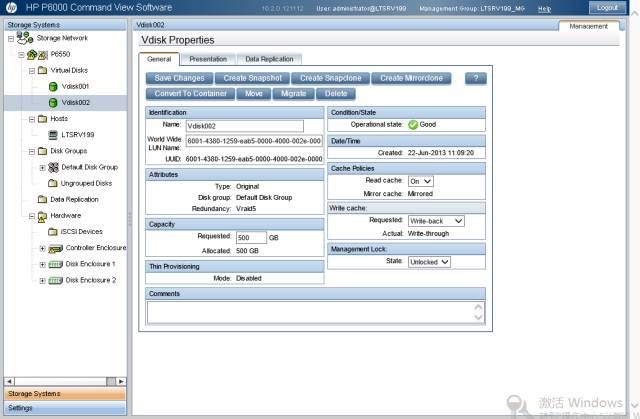The height and width of the screenshot is (419, 640).
Task: Expand the Disk Enclosure 1 node
Action: (x=42, y=265)
